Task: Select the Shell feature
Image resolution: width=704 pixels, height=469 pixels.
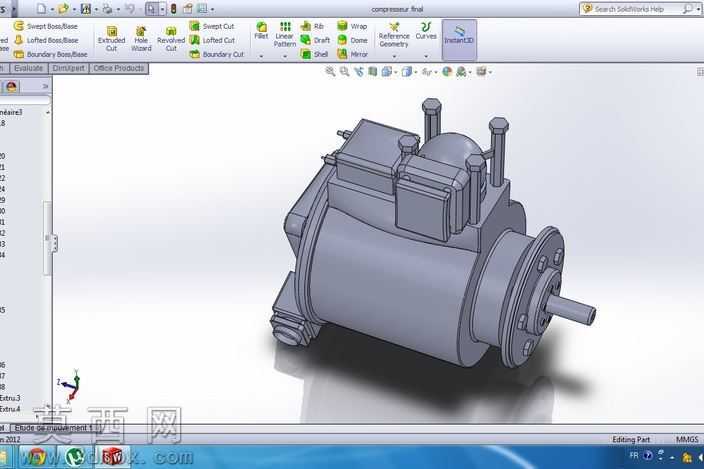Action: tap(314, 54)
